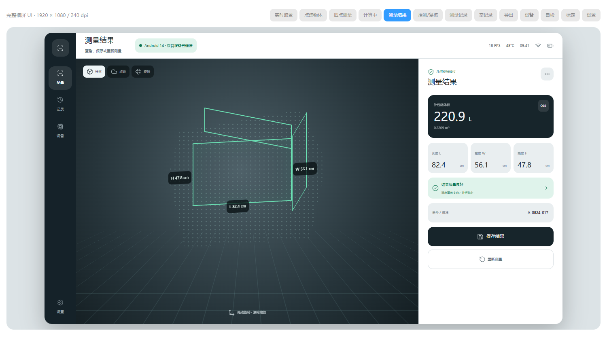This screenshot has width=607, height=364.
Task: Click 保存结果 save button
Action: tap(490, 237)
